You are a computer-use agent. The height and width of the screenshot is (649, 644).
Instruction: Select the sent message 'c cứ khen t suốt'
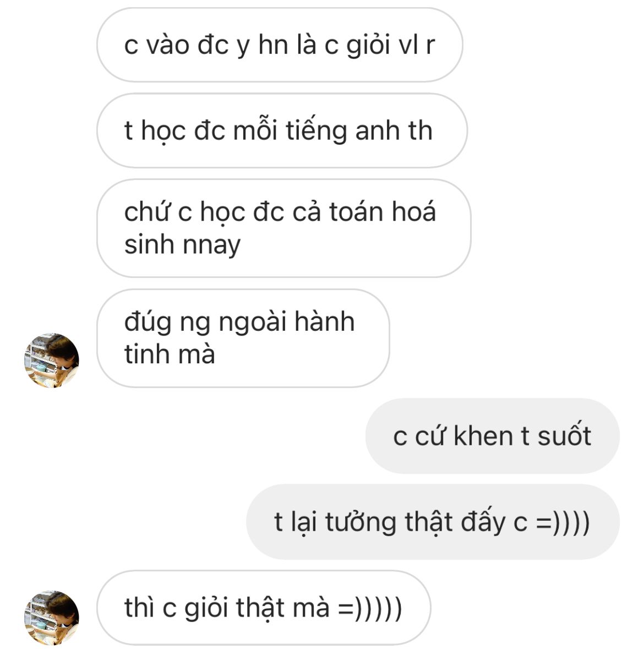click(x=493, y=436)
